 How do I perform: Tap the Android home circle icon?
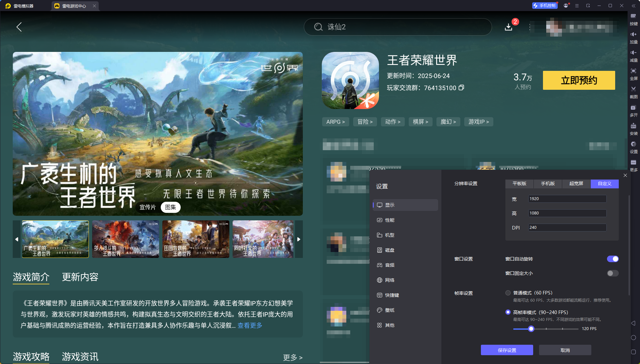pyautogui.click(x=633, y=338)
